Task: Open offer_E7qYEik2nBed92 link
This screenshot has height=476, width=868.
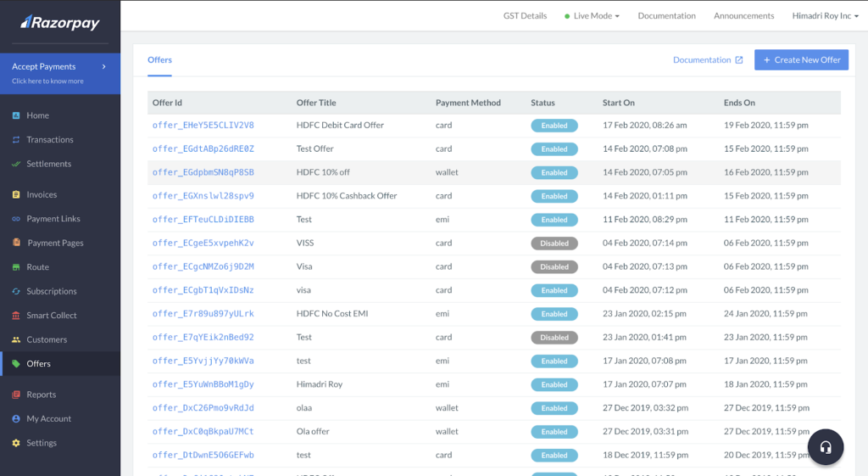Action: pyautogui.click(x=203, y=337)
